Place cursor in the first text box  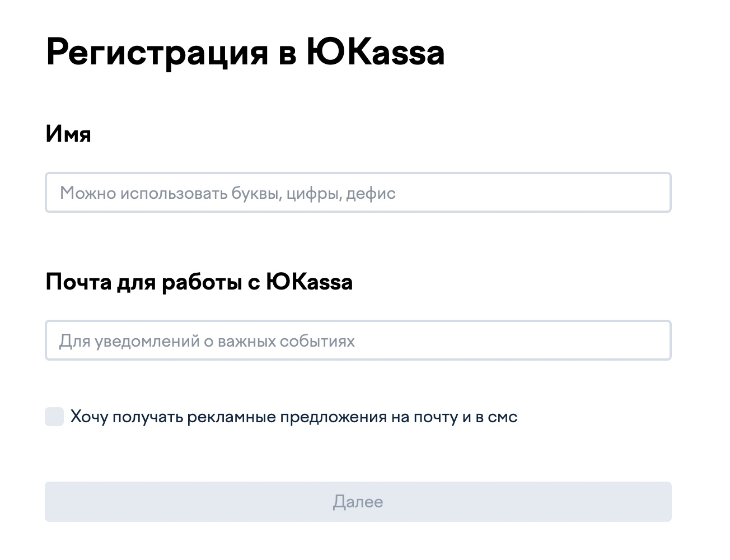tap(358, 193)
